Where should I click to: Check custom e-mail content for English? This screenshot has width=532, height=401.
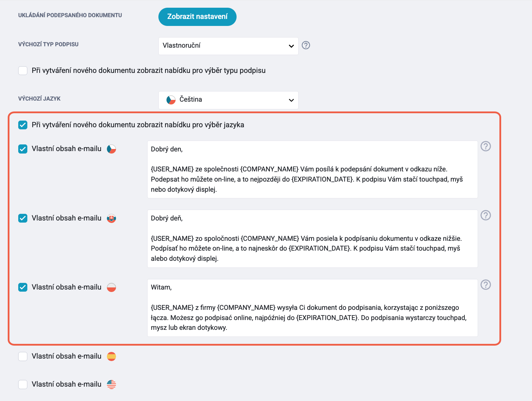(23, 385)
